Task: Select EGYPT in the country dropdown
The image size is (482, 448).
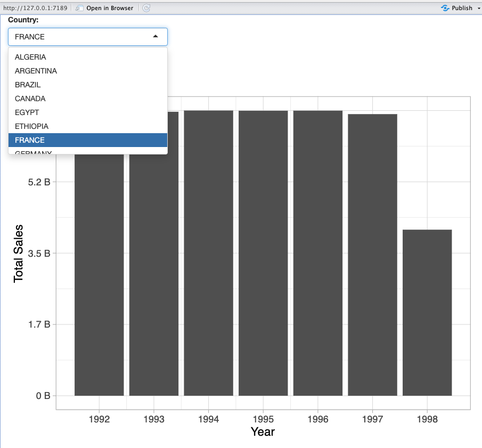Action: [27, 112]
